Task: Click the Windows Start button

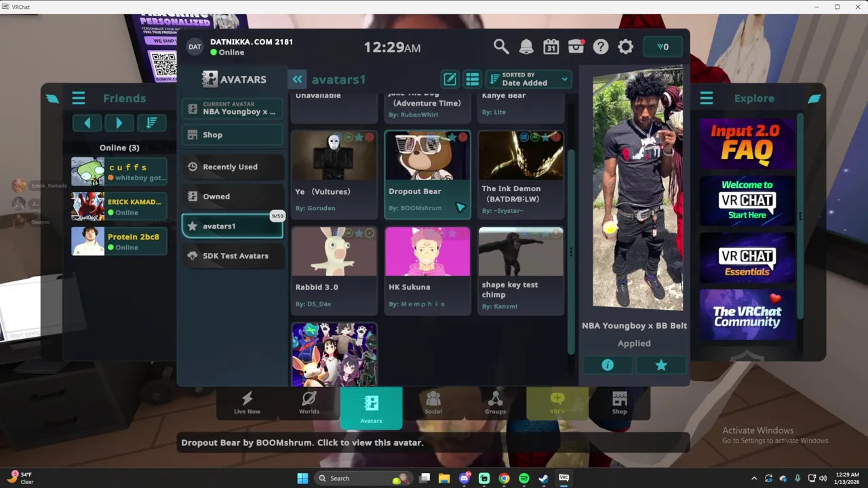Action: pos(302,478)
